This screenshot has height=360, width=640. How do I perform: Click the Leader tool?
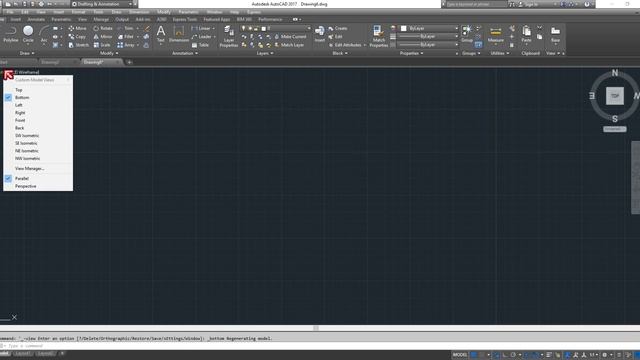[x=201, y=37]
